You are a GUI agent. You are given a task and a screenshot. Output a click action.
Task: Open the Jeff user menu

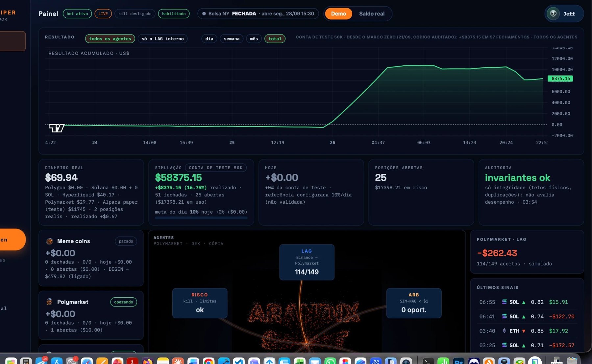564,14
